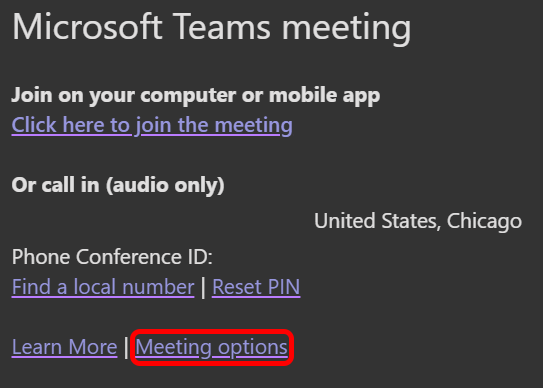This screenshot has height=388, width=543.
Task: Open the 'Click here to join the meeting' link
Action: (x=152, y=125)
